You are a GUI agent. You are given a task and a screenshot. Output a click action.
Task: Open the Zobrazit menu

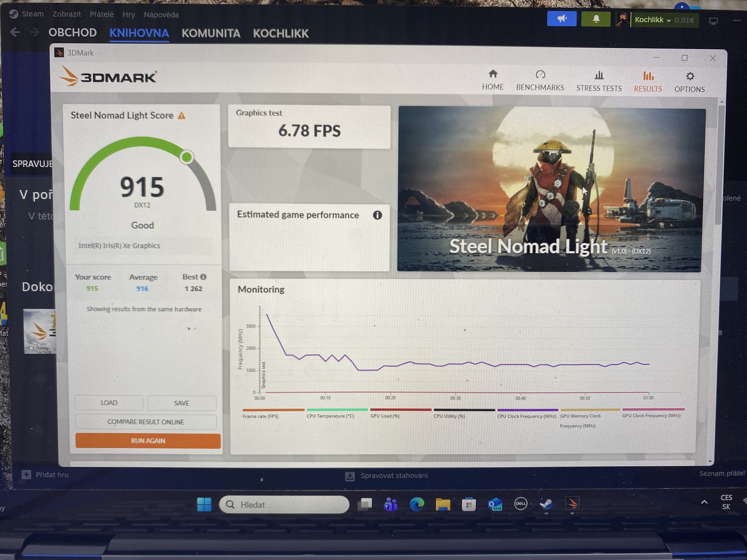pos(67,14)
